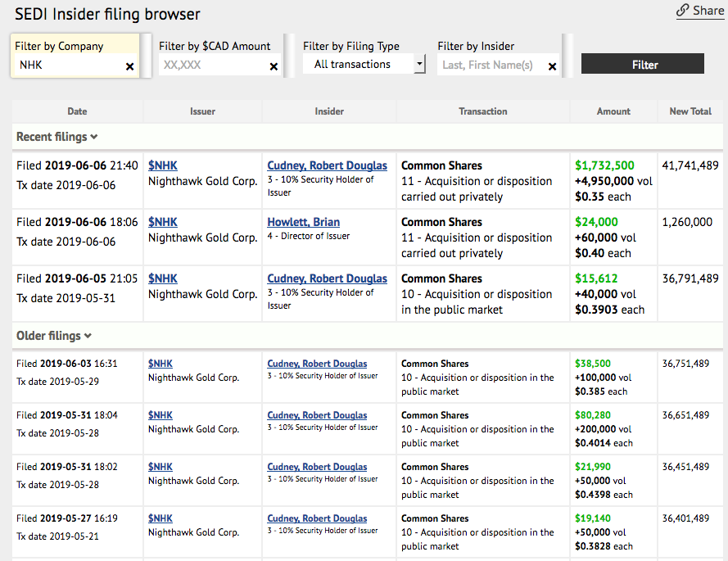
Task: Click $NHK ticker in the Howlett row
Action: (x=162, y=222)
